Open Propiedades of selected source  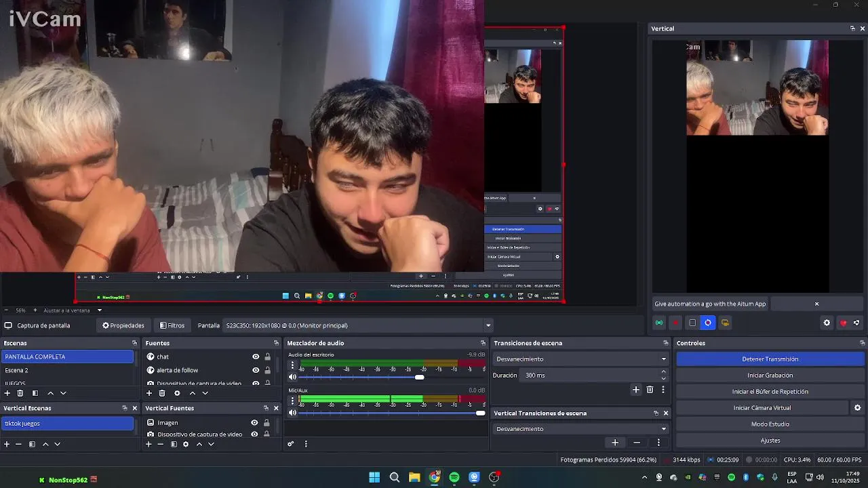pos(123,325)
